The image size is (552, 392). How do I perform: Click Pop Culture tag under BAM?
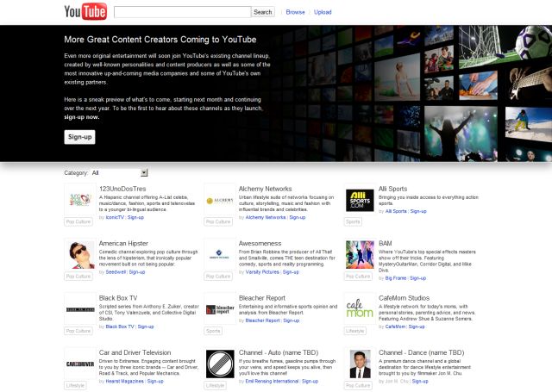coord(358,277)
